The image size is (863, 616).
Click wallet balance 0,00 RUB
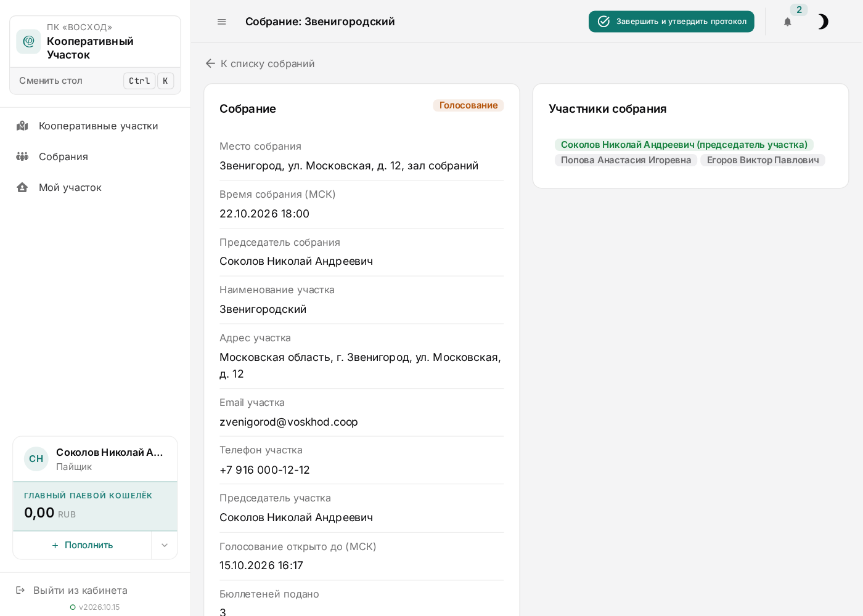point(50,513)
